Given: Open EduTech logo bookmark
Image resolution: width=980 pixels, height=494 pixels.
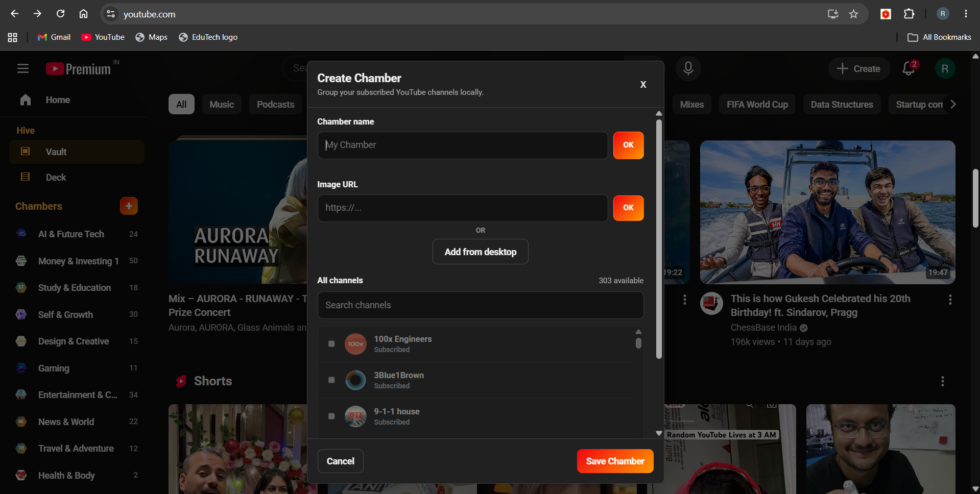Looking at the screenshot, I should (208, 37).
